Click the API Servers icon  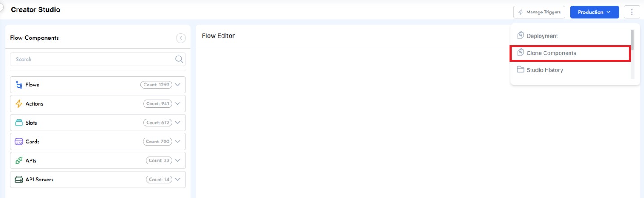pyautogui.click(x=19, y=180)
